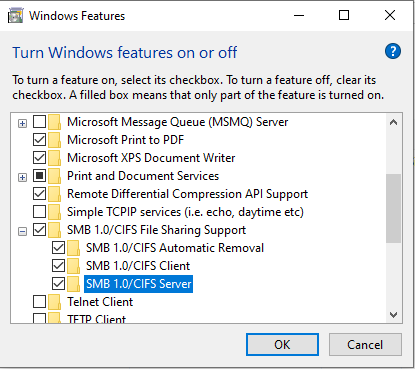Screen dimensions: 415x369
Task: Select SMB 1.0/CIFS Automatic Removal label
Action: pos(175,248)
